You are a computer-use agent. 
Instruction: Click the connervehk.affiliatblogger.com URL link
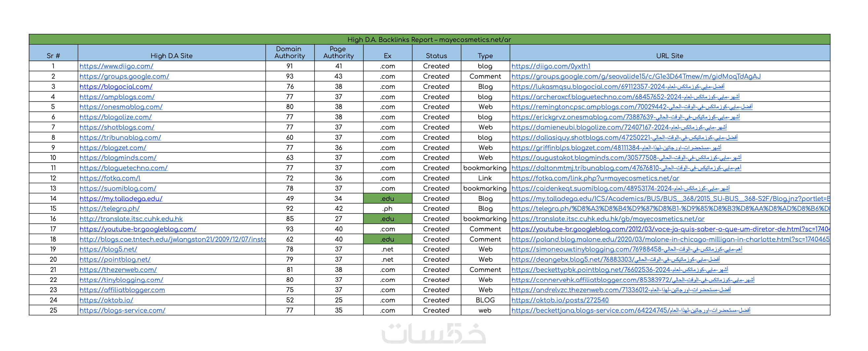[633, 280]
